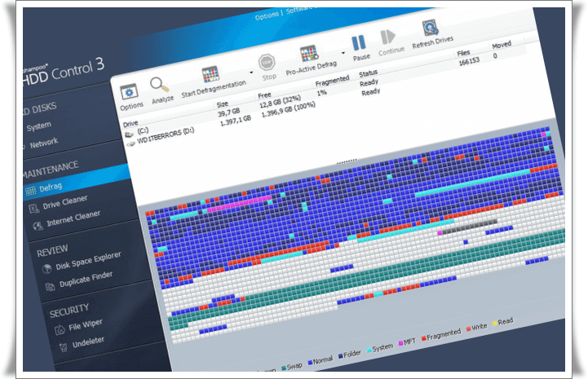The width and height of the screenshot is (588, 379).
Task: Click the Analyze magnifier icon
Action: point(160,85)
